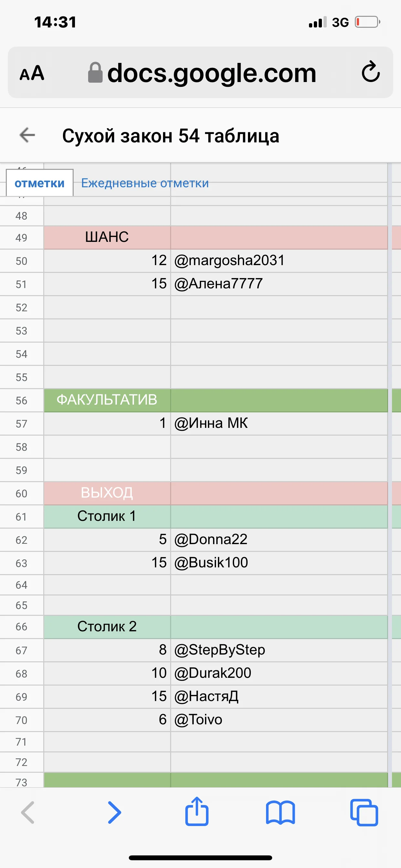Viewport: 401px width, 868px height.
Task: Tap the Safari forward navigation arrow
Action: pyautogui.click(x=114, y=812)
